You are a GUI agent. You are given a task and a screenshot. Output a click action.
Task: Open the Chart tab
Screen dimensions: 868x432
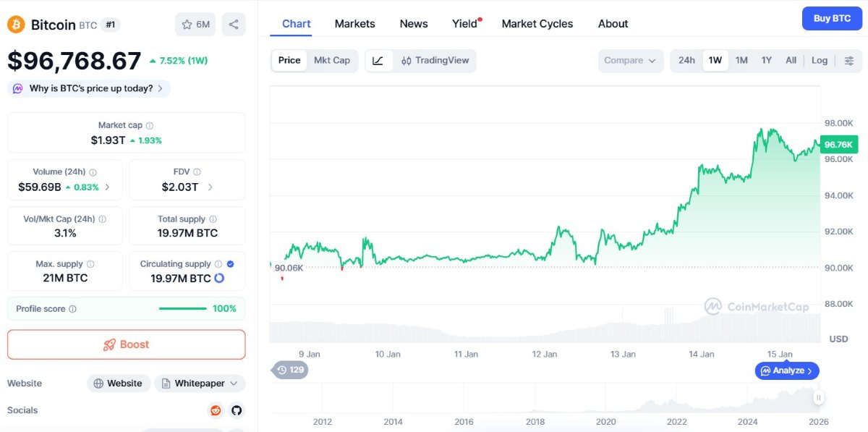tap(297, 24)
